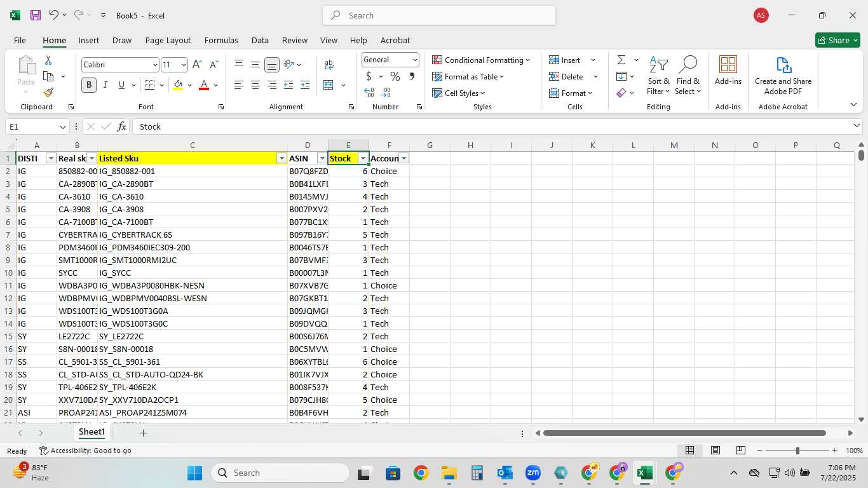Screen dimensions: 868x488
Task: Align the text to the left
Action: [239, 85]
